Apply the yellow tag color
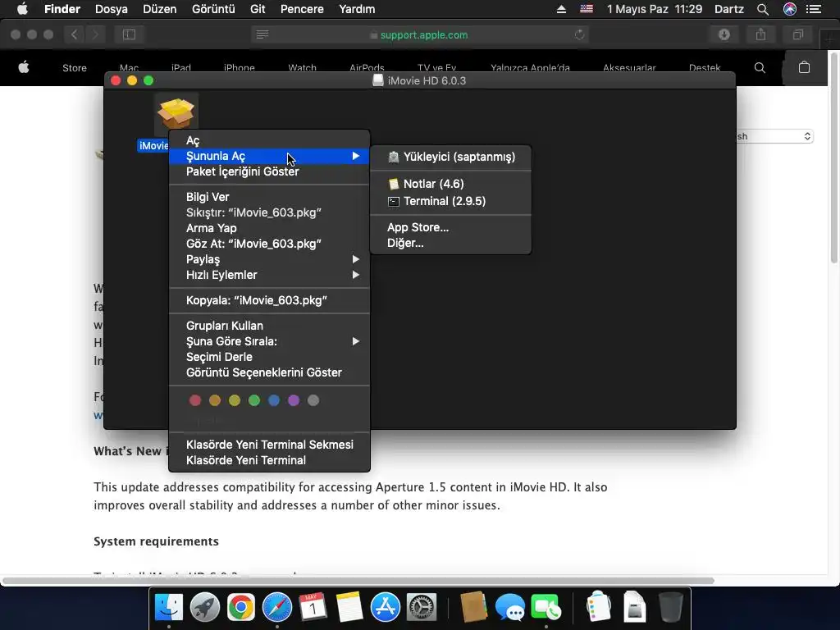840x630 pixels. click(235, 400)
